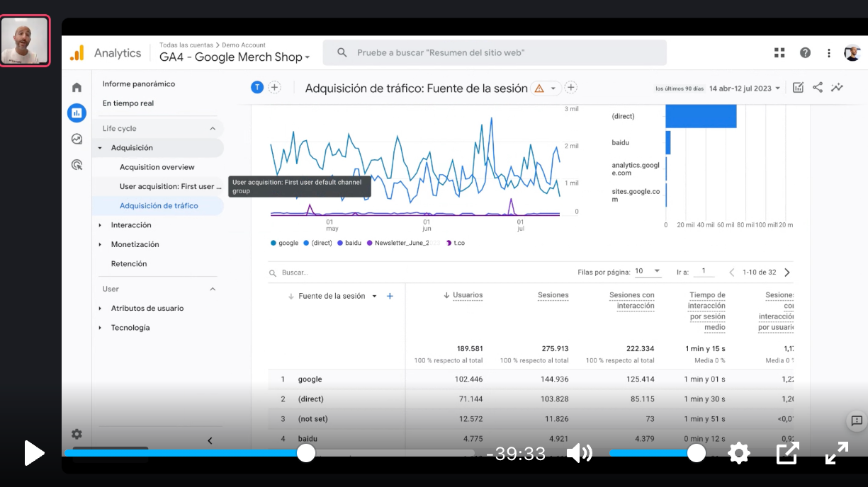This screenshot has height=487, width=868.
Task: Click plus icon after report title
Action: click(570, 88)
